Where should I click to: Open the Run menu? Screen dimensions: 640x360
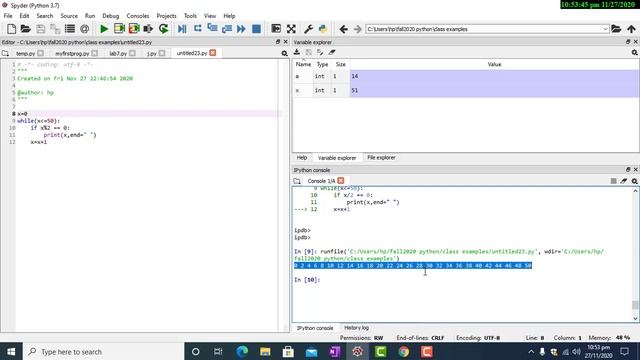(90, 16)
